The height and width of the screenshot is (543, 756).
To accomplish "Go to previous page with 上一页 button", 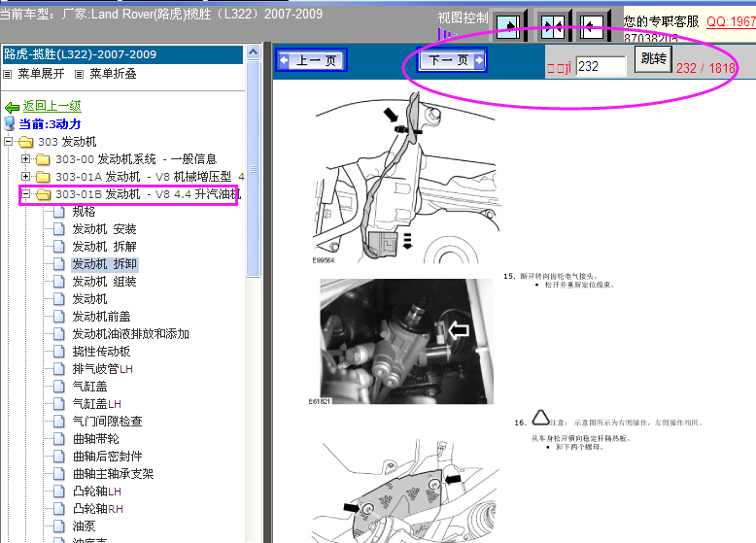I will [x=312, y=60].
